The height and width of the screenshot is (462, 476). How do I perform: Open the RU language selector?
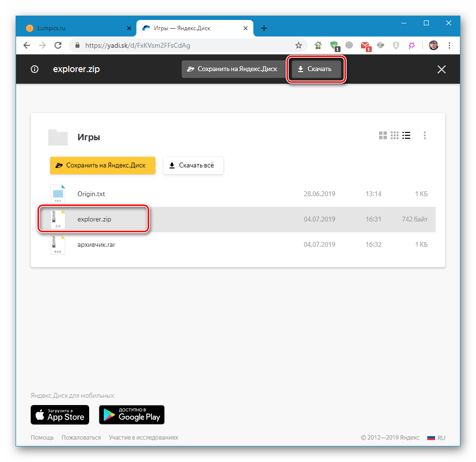436,438
